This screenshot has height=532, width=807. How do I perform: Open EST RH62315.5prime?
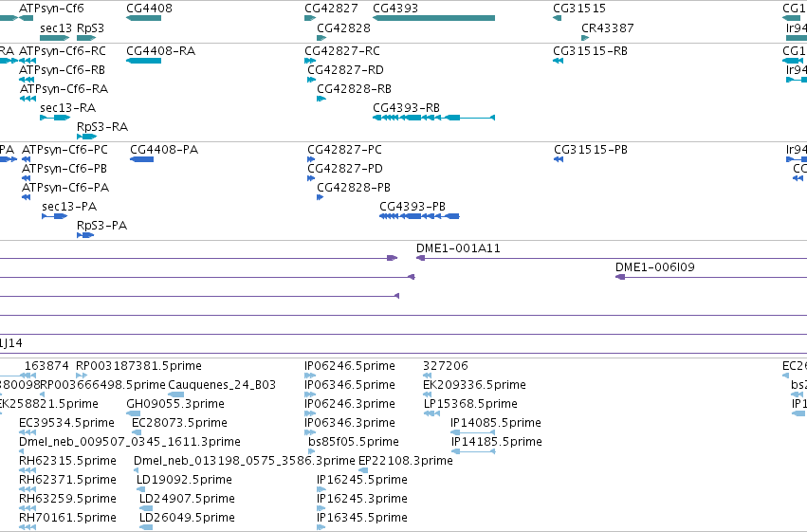click(67, 461)
